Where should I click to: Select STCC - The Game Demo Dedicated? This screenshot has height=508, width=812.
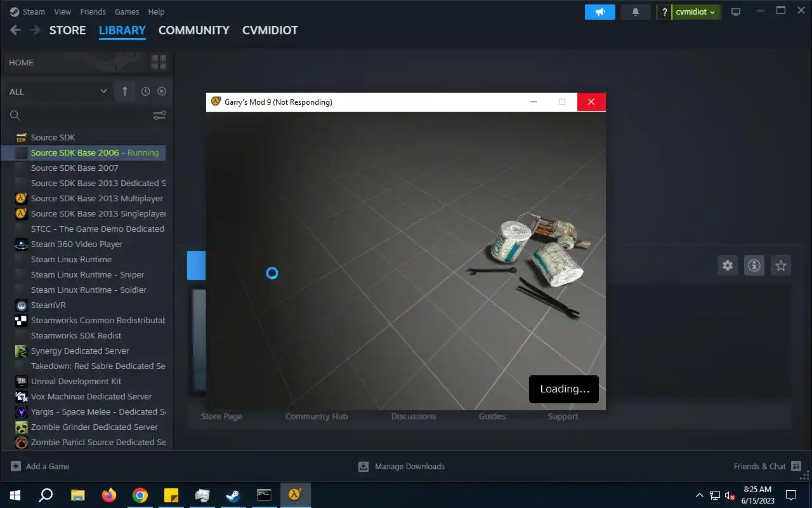tap(83, 229)
